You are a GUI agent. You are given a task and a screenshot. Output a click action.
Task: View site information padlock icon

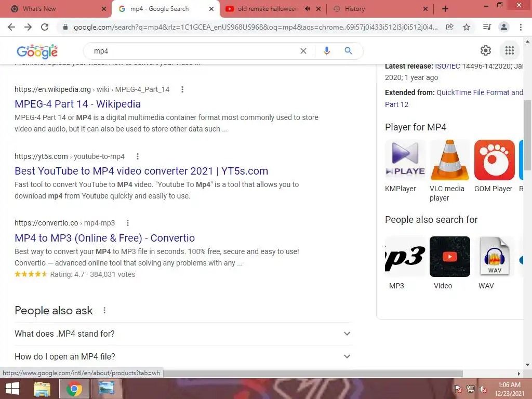pyautogui.click(x=65, y=27)
